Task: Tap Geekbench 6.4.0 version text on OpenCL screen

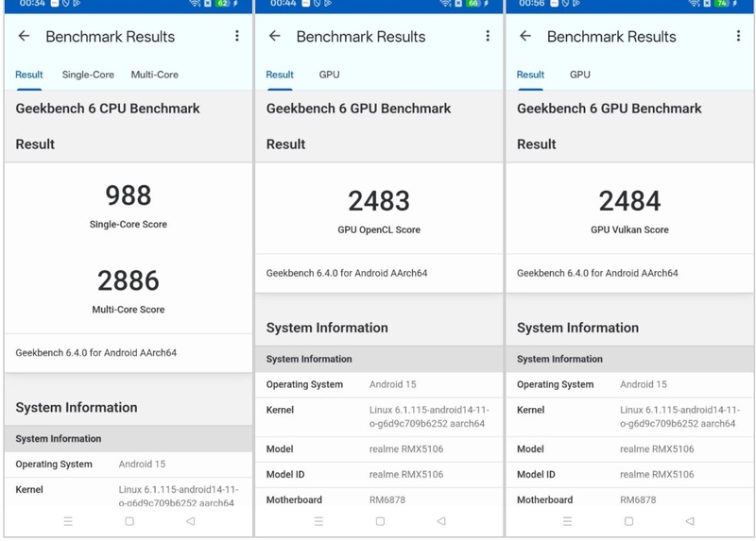Action: point(347,273)
